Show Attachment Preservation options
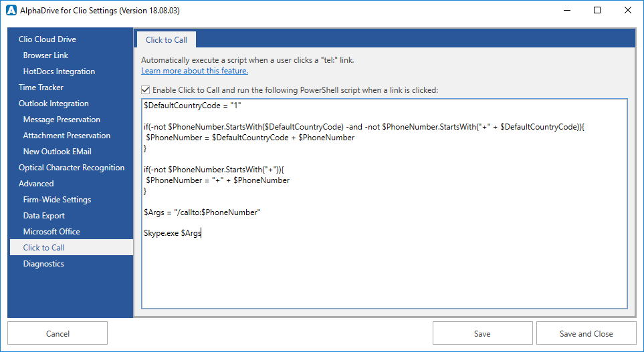 pyautogui.click(x=67, y=136)
